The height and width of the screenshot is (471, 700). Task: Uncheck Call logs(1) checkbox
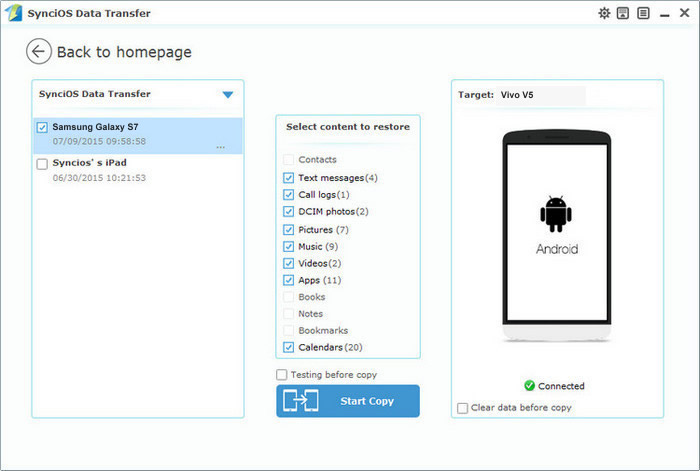(288, 195)
